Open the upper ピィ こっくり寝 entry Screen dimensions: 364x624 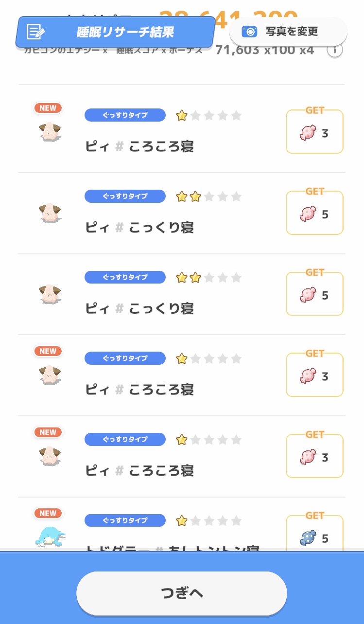click(139, 227)
